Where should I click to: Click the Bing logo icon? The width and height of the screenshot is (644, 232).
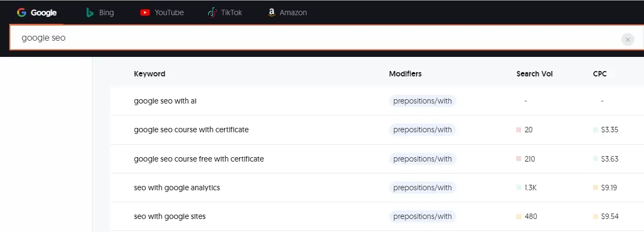tap(90, 12)
